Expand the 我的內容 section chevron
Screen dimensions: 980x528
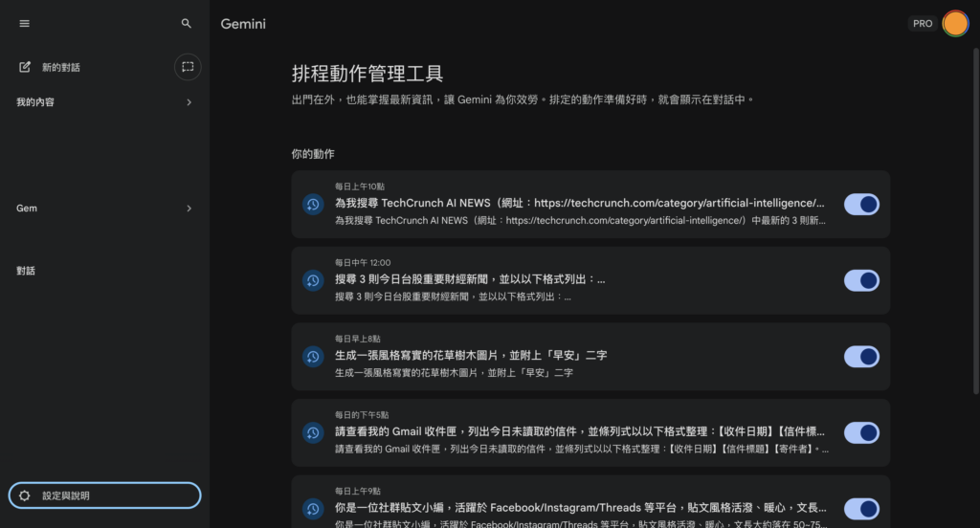tap(189, 102)
